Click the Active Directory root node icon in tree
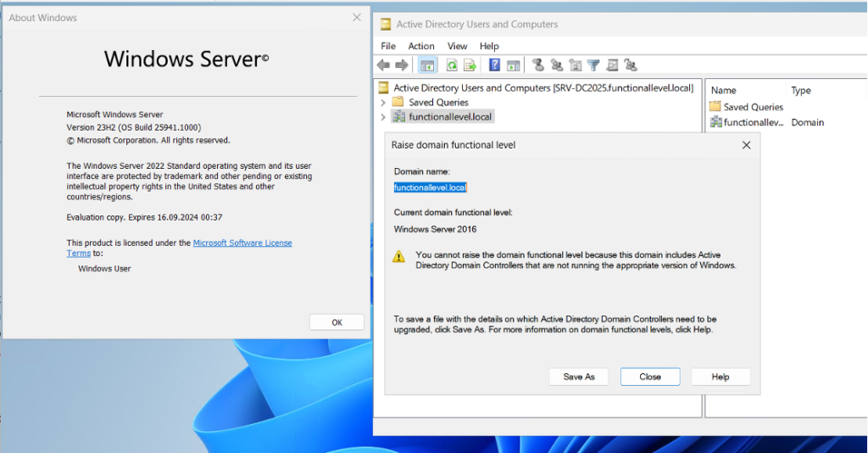This screenshot has width=868, height=453. [383, 87]
